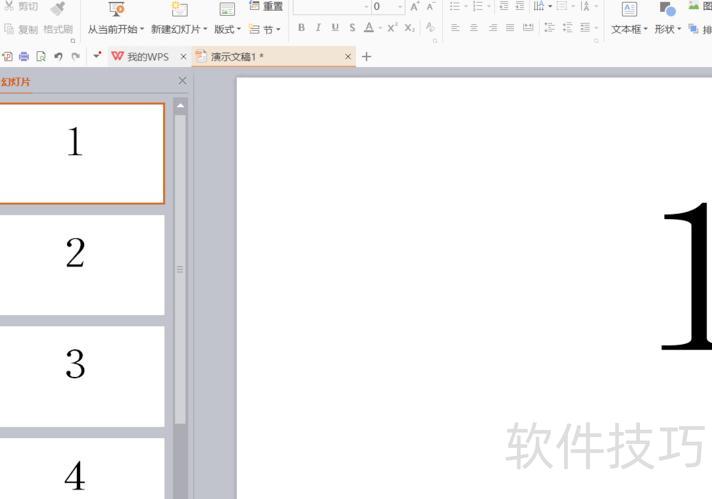This screenshot has height=499, width=712.
Task: Toggle Superscript formatting
Action: 392,28
